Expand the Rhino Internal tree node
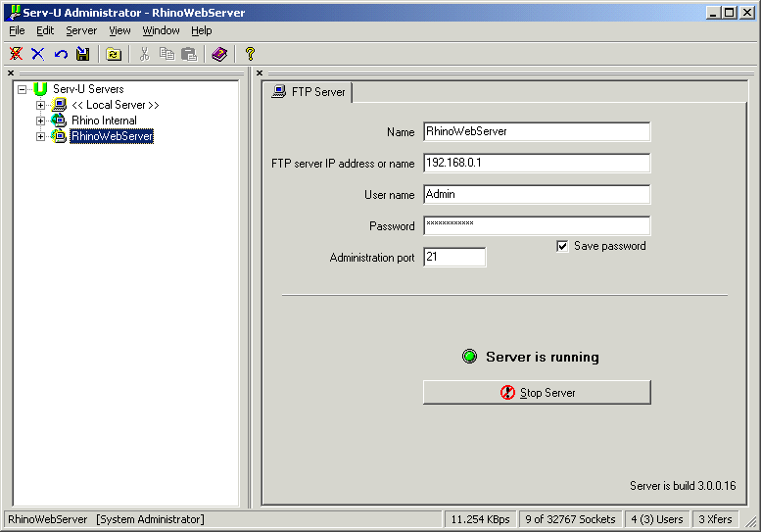The image size is (761, 532). [40, 121]
